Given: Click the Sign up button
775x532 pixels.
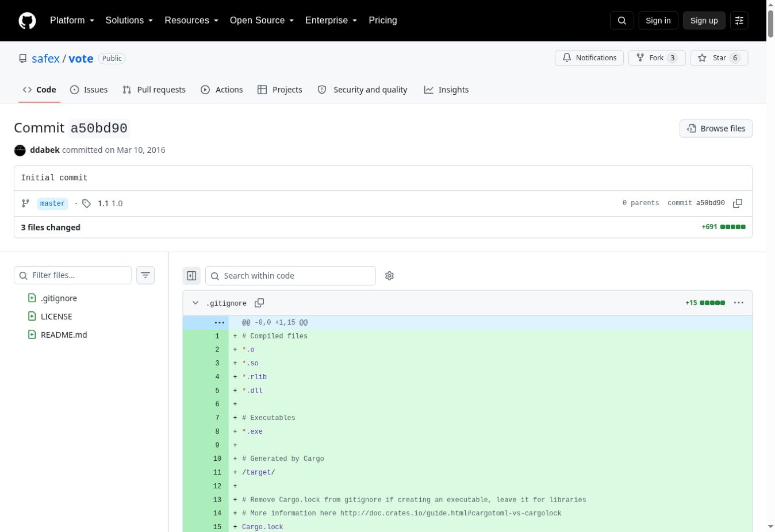Looking at the screenshot, I should tap(704, 21).
